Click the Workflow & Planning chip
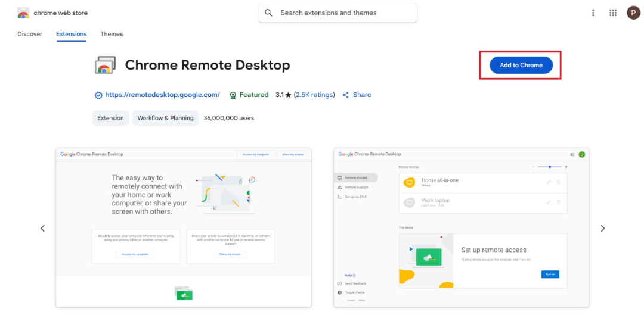Image resolution: width=644 pixels, height=321 pixels. 166,118
